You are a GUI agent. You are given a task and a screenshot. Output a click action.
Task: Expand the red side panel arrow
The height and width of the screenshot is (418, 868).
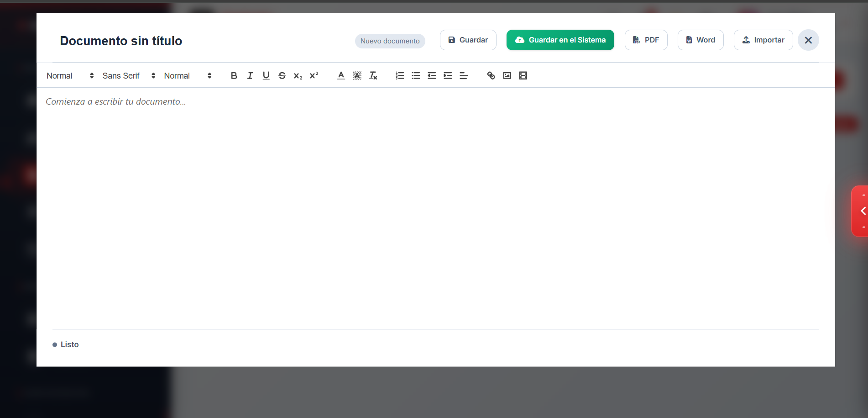click(x=860, y=211)
